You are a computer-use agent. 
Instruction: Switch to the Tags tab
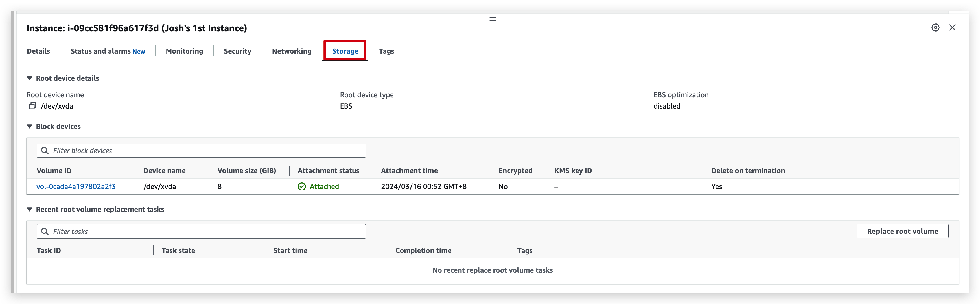[386, 51]
